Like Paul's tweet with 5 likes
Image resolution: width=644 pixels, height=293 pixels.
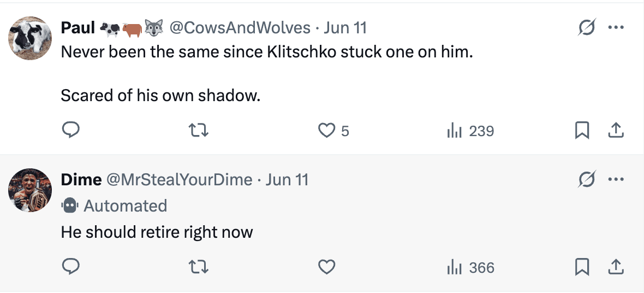point(326,131)
